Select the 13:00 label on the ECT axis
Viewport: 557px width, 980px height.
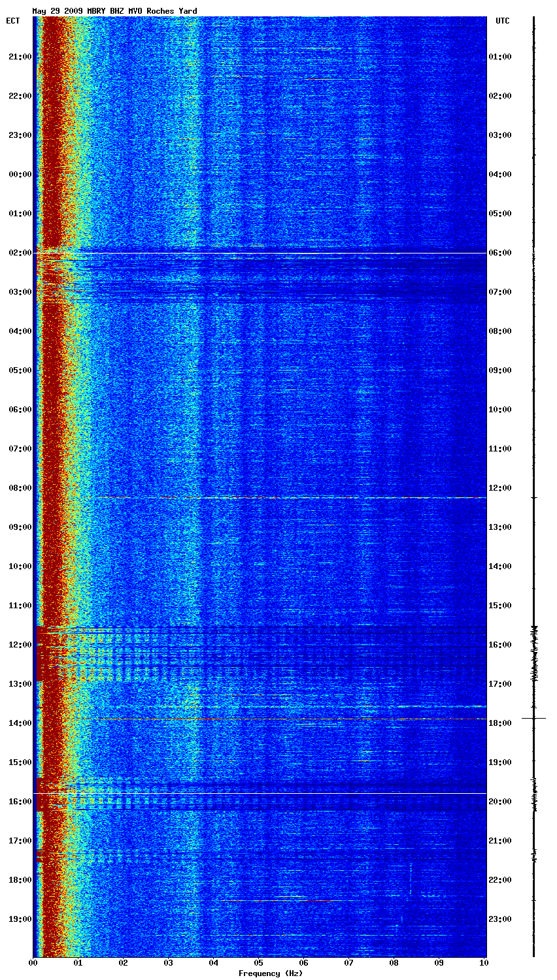[19, 684]
